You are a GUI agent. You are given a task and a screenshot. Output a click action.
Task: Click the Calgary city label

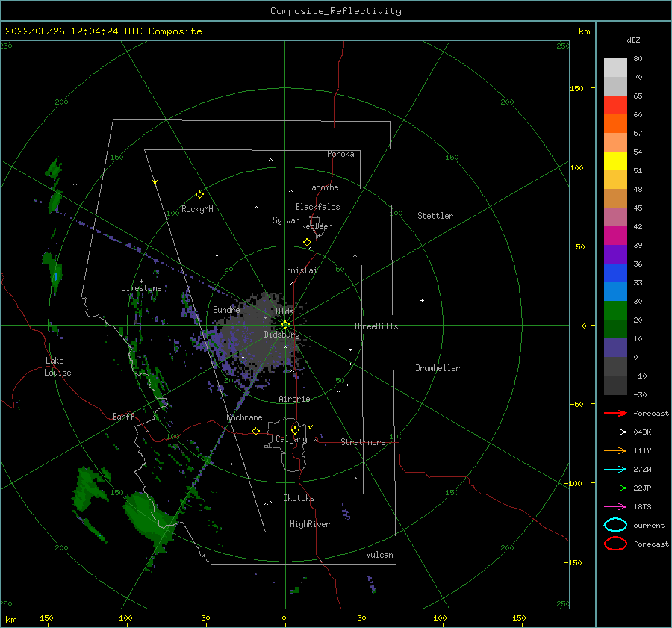291,439
